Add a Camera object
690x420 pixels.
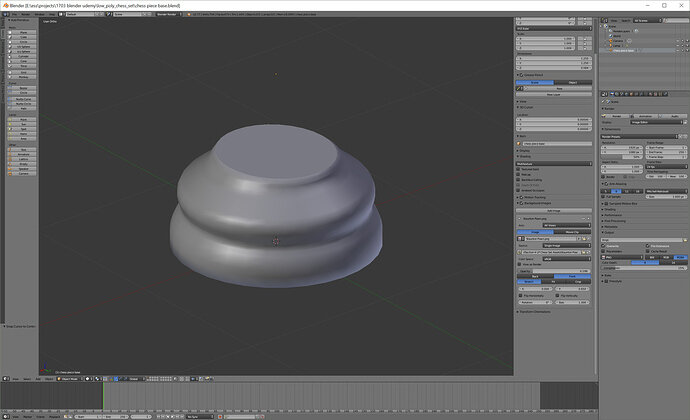23,173
